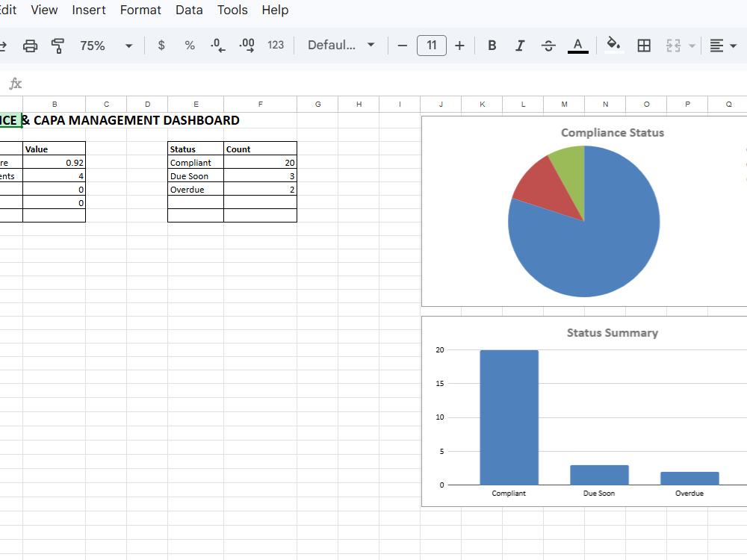Expand the merge cells dropdown arrow
This screenshot has width=747, height=560.
coord(692,46)
